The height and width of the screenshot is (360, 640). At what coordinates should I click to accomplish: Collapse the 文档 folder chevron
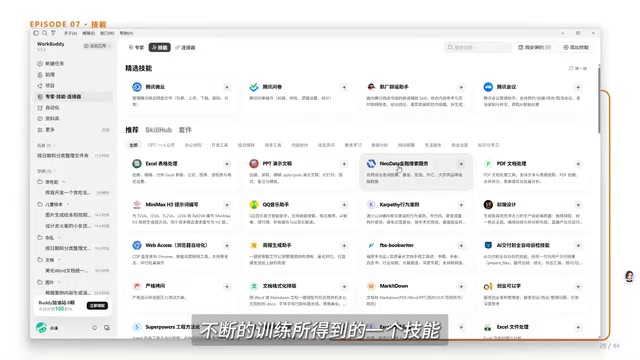[x=59, y=260]
